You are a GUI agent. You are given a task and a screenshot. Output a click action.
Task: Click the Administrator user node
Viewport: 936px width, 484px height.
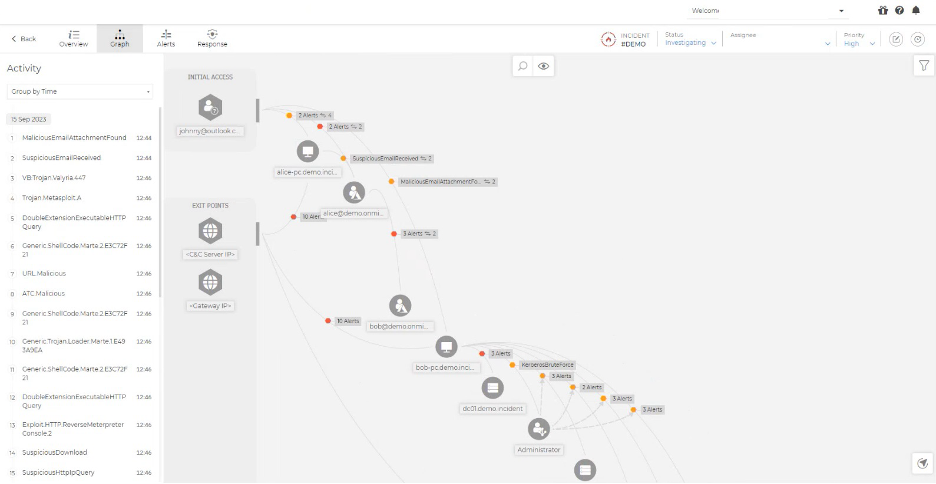539,429
